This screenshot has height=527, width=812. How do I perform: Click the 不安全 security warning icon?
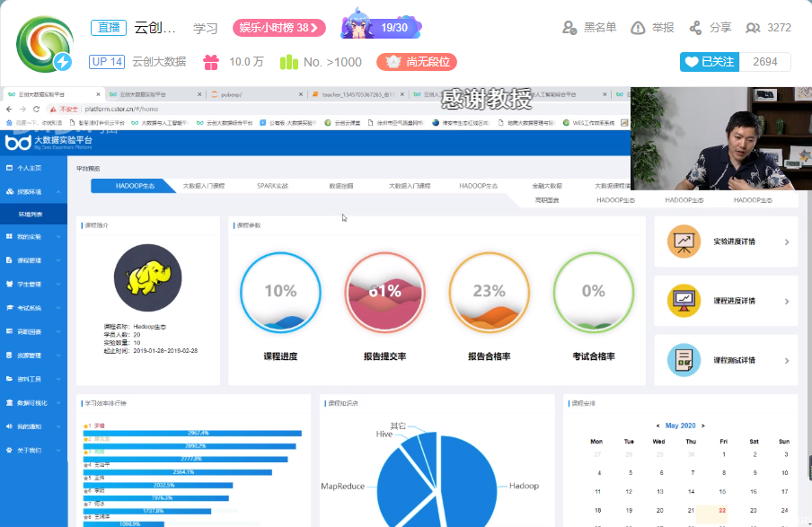pyautogui.click(x=53, y=110)
